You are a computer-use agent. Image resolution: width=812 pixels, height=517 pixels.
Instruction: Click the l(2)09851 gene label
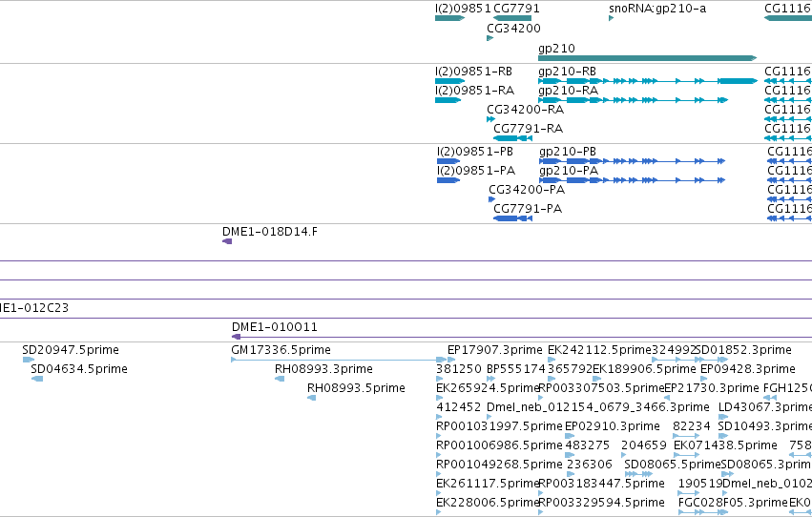pyautogui.click(x=463, y=9)
